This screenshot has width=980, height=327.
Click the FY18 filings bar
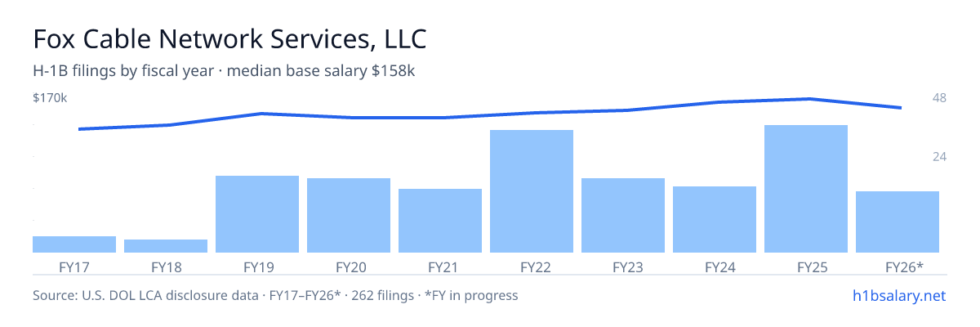click(x=166, y=246)
